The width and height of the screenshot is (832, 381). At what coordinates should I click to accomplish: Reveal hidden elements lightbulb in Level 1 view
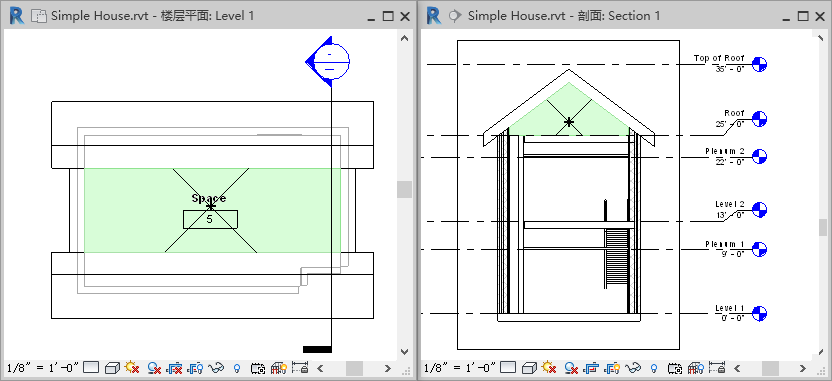point(237,367)
